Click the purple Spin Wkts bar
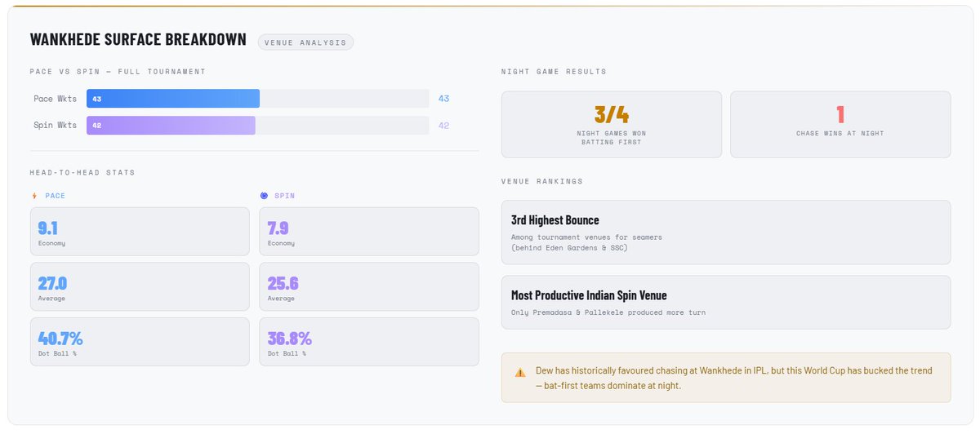Viewport: 980px width, 434px height. coord(171,126)
